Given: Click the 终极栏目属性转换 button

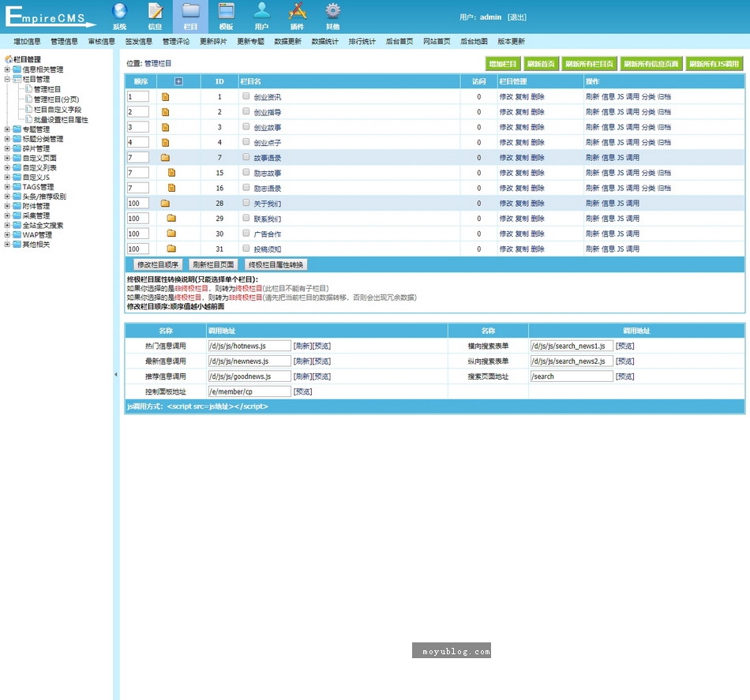Looking at the screenshot, I should pos(276,264).
